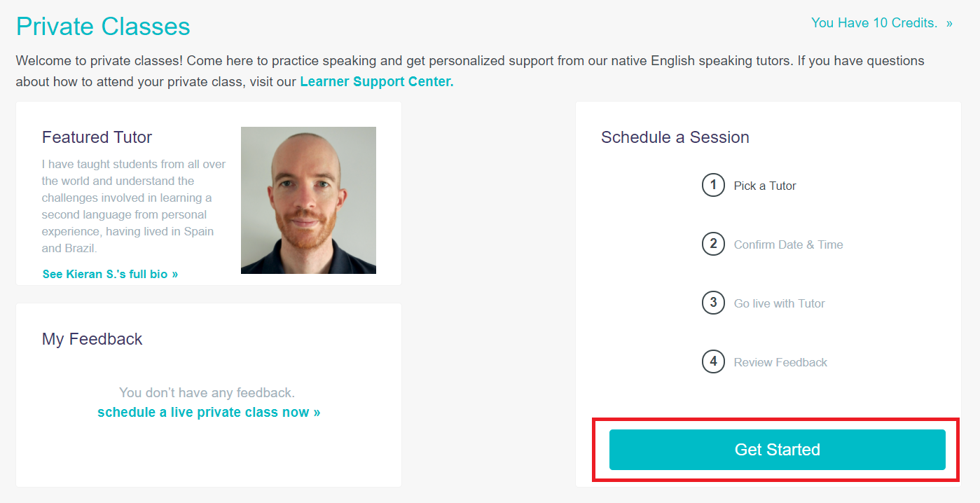
Task: Select the Go live with Tutor step
Action: point(779,303)
